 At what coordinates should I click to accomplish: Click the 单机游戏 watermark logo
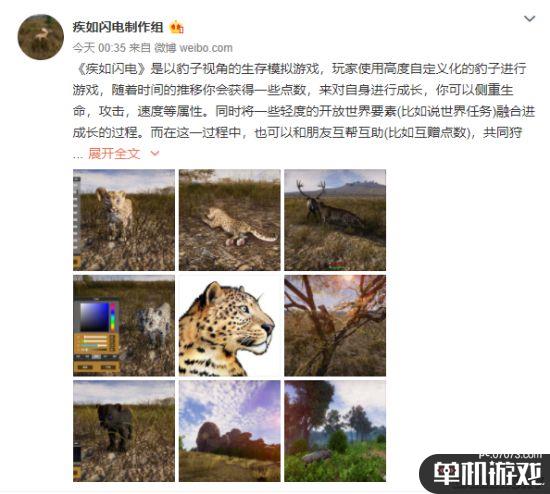tap(487, 474)
